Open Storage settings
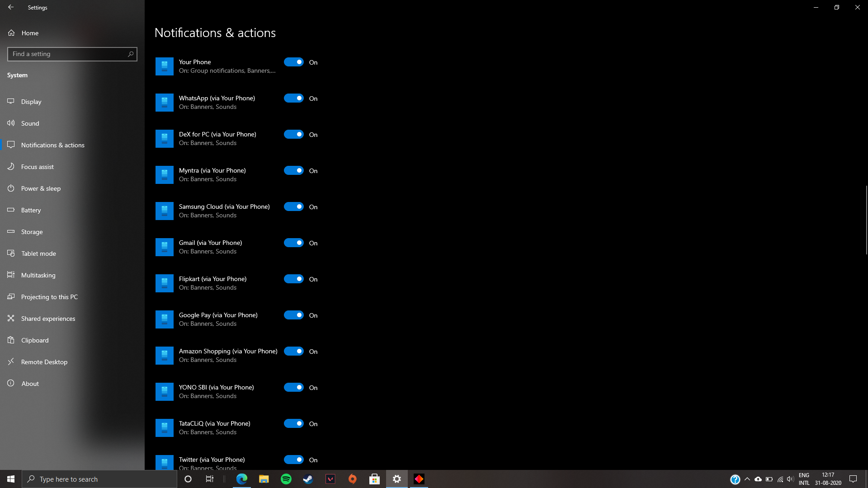 click(72, 232)
